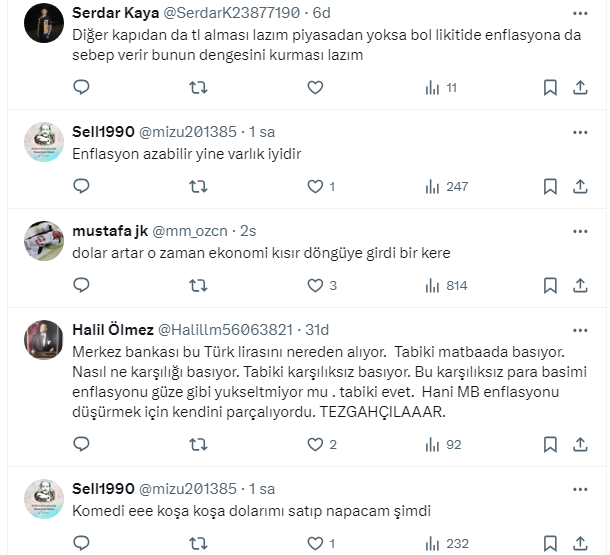Open more options for Serdar Kaya's tweet
Image resolution: width=610 pixels, height=555 pixels.
click(580, 13)
